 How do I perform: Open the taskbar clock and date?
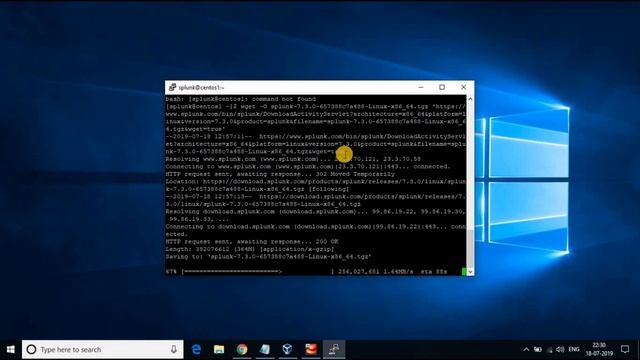coord(599,349)
